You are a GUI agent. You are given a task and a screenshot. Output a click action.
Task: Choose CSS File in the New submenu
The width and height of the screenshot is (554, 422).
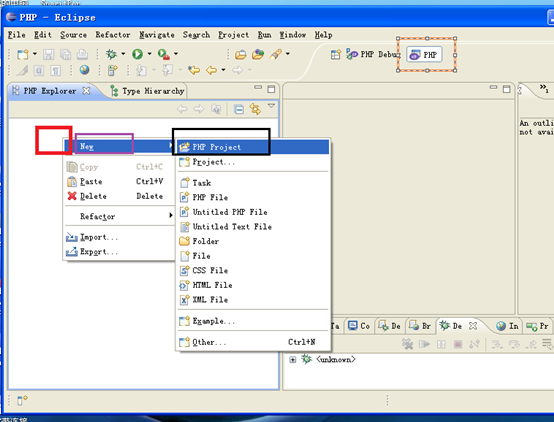pyautogui.click(x=253, y=270)
